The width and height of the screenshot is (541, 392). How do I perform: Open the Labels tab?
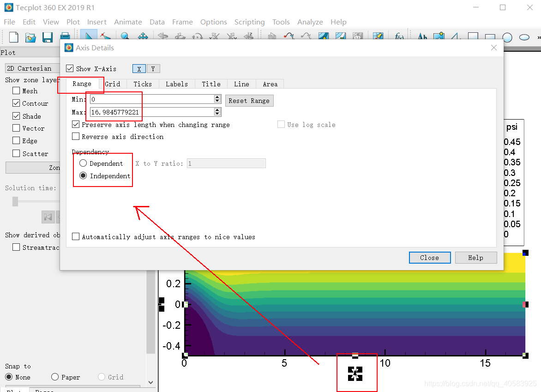pos(177,84)
